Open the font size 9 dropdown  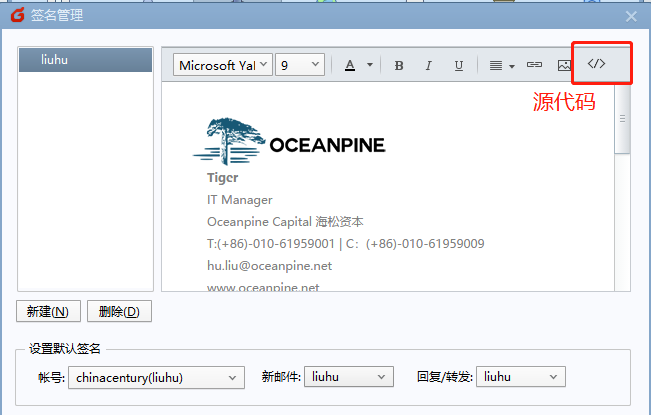300,65
